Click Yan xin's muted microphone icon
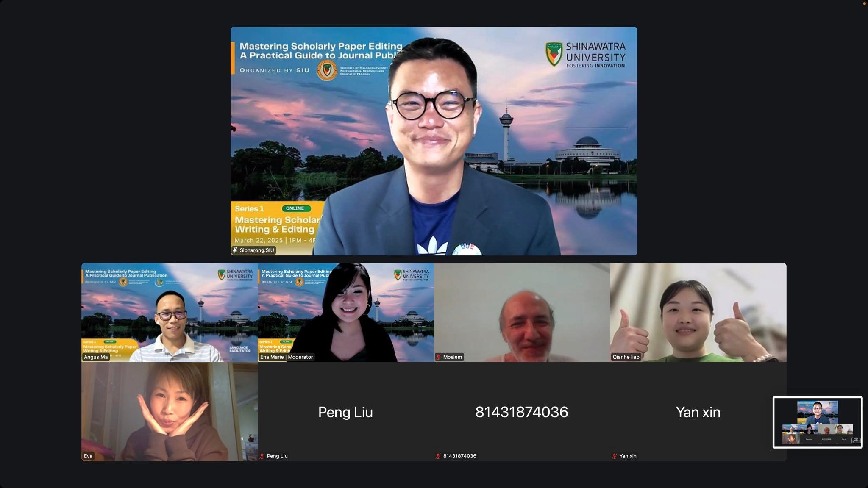 (615, 456)
